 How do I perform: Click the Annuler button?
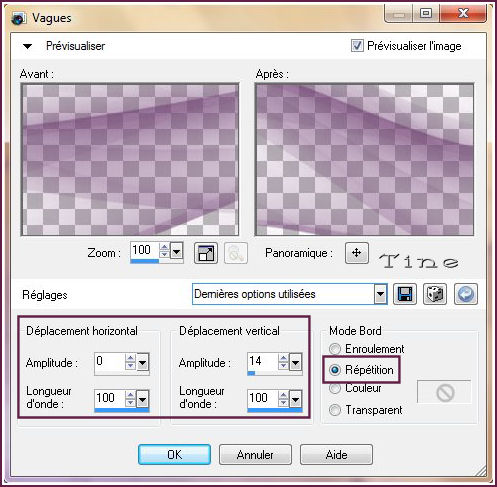click(x=255, y=454)
